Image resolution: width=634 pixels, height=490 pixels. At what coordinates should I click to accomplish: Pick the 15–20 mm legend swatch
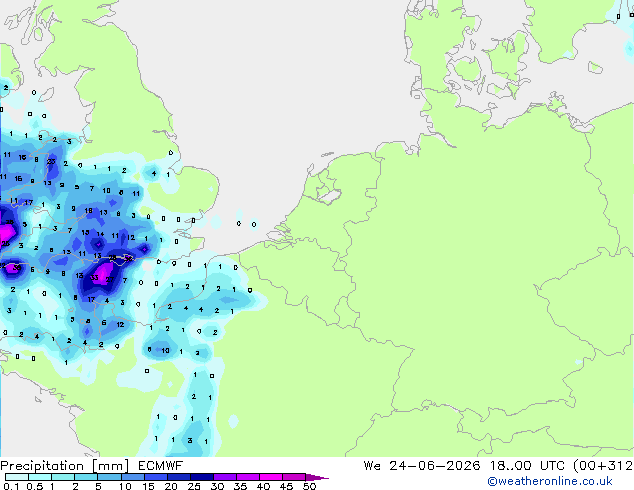pos(156,477)
